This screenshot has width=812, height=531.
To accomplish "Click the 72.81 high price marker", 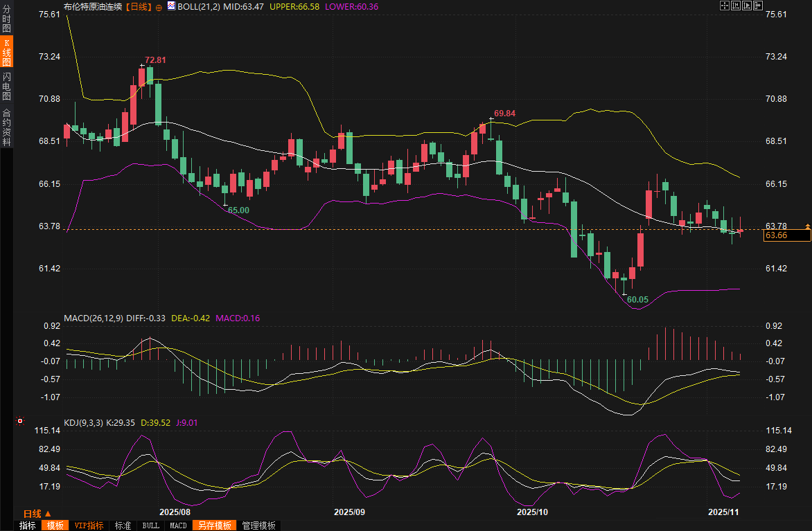I will [155, 60].
